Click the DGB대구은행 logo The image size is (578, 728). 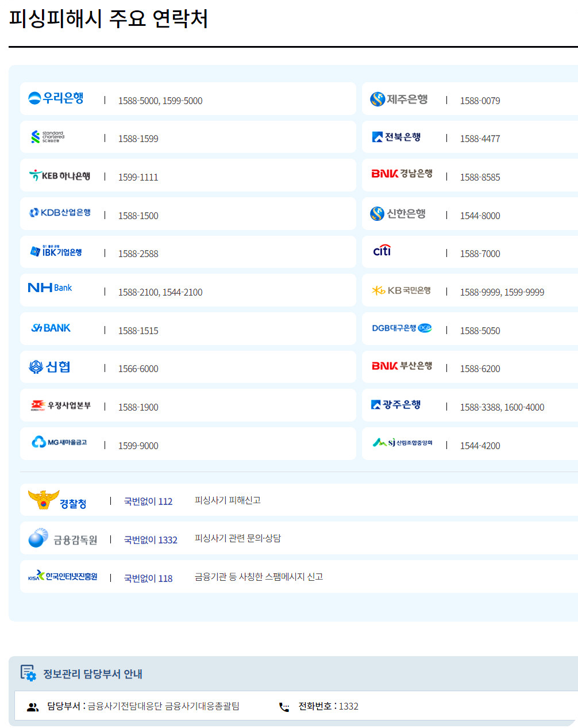pos(402,328)
